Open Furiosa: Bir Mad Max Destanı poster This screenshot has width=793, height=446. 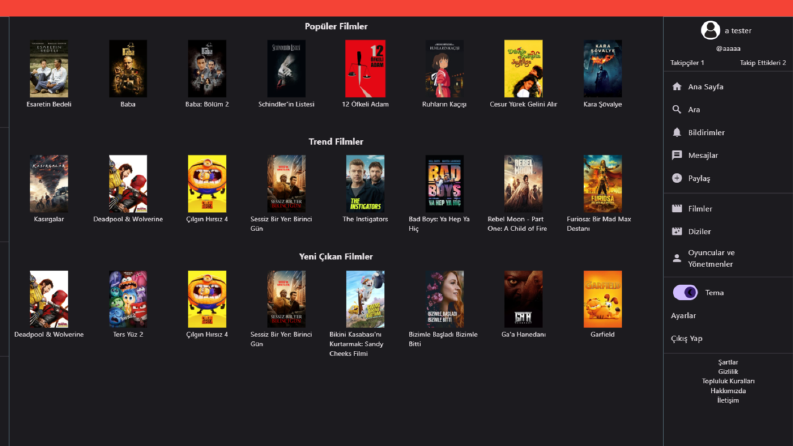coord(602,184)
